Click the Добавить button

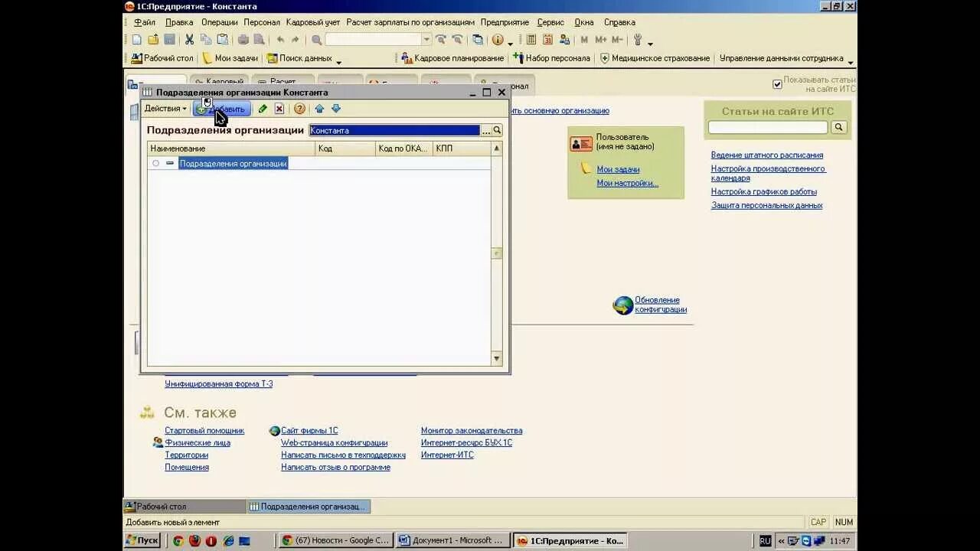[x=221, y=109]
